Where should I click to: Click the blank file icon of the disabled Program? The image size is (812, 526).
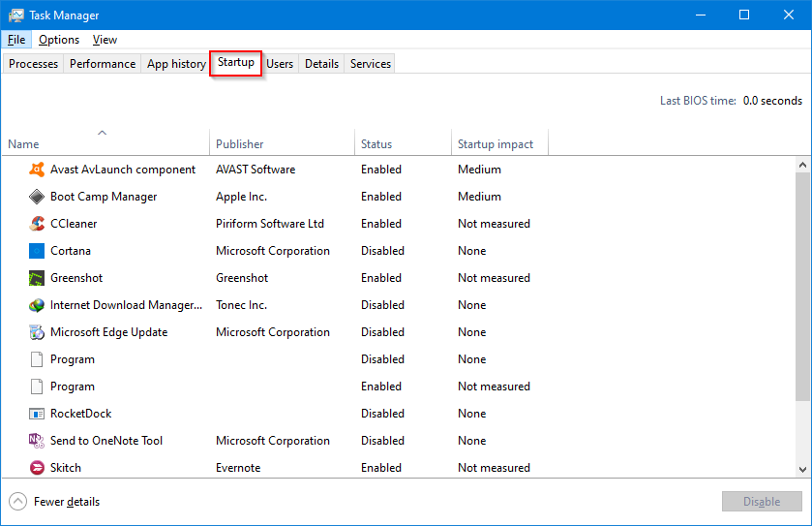[x=37, y=359]
